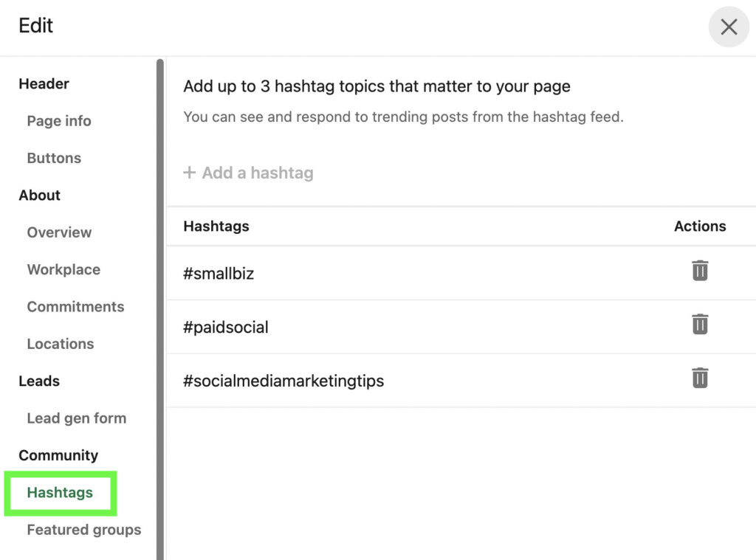Screen dimensions: 756x560
Task: Click the #smallbiz hashtag row text
Action: (x=219, y=274)
